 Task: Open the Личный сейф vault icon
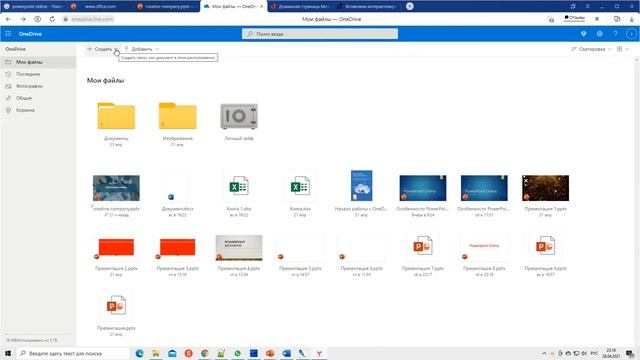click(x=239, y=116)
